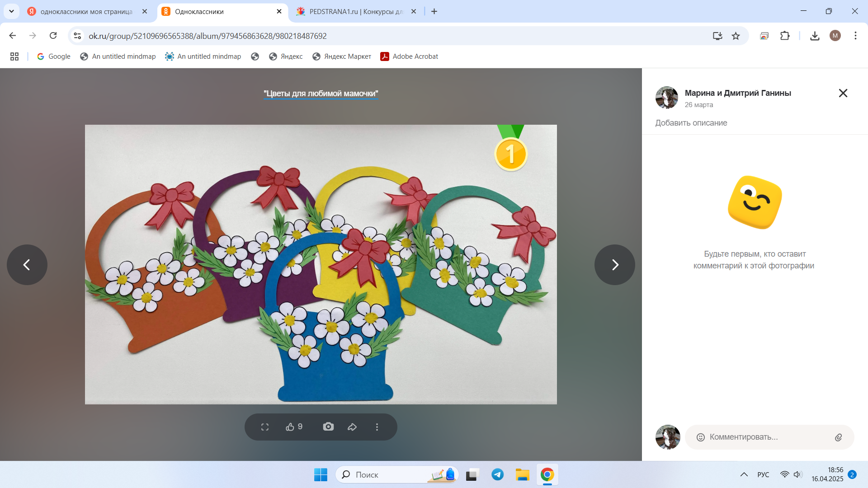Open the Adobe Acrobat bookmark
Image resolution: width=868 pixels, height=488 pixels.
(410, 56)
